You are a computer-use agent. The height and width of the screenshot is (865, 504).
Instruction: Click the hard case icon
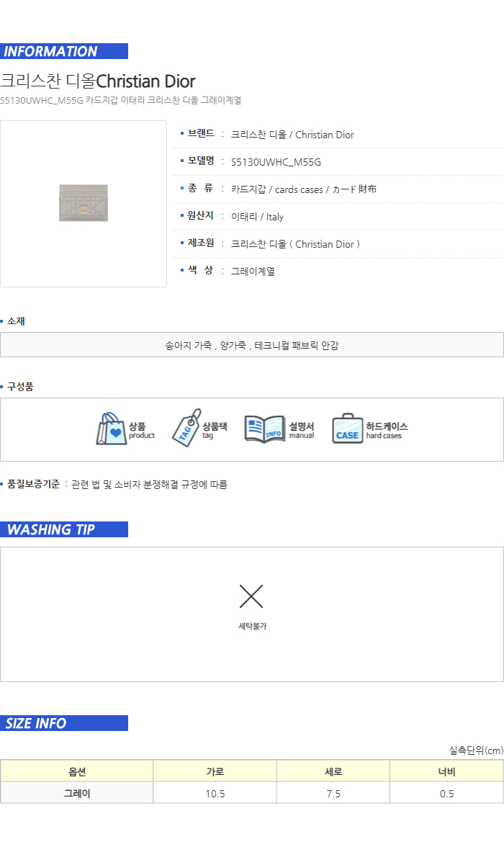click(347, 429)
